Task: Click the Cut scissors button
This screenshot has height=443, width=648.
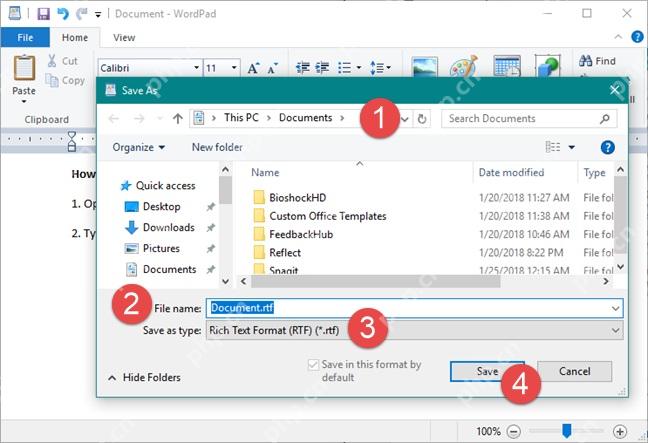Action: click(62, 61)
